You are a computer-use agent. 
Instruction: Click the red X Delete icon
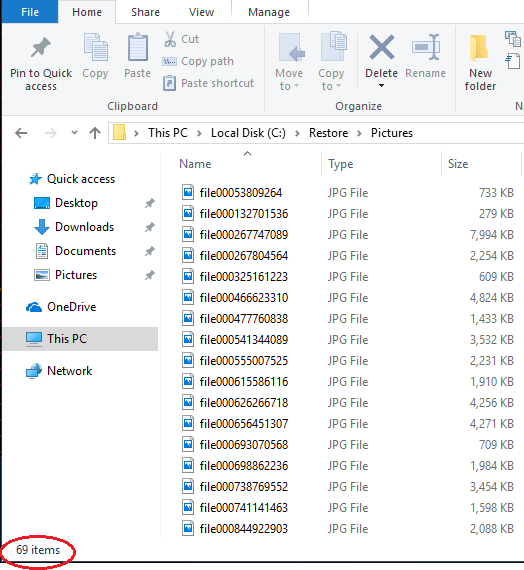click(x=381, y=47)
